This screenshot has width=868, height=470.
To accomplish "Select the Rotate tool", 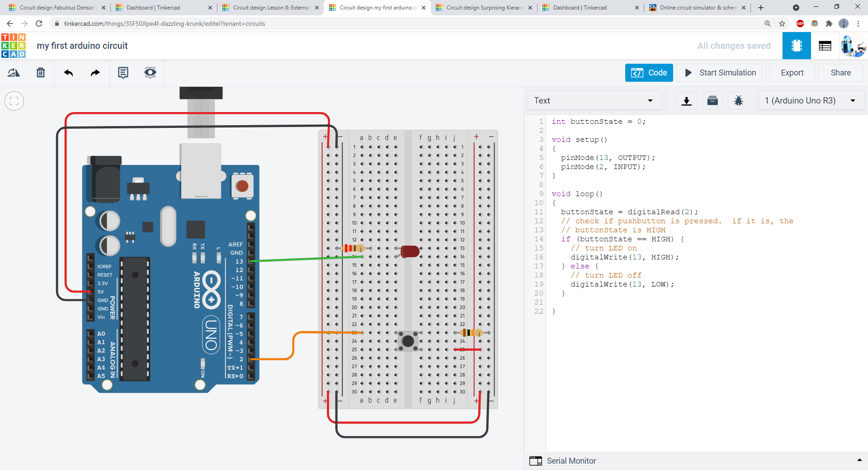I will pyautogui.click(x=13, y=72).
